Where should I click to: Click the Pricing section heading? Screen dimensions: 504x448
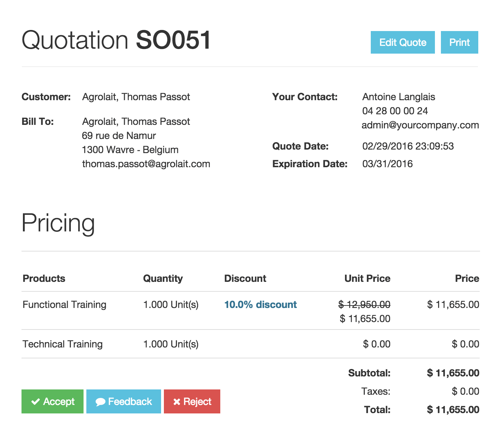[59, 223]
